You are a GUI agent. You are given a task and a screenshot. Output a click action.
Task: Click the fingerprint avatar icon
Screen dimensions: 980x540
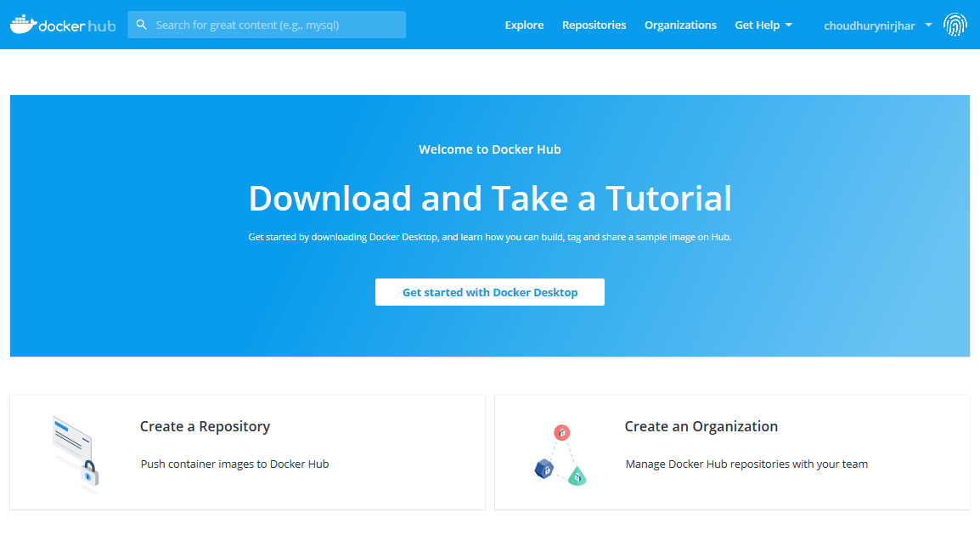[x=955, y=25]
